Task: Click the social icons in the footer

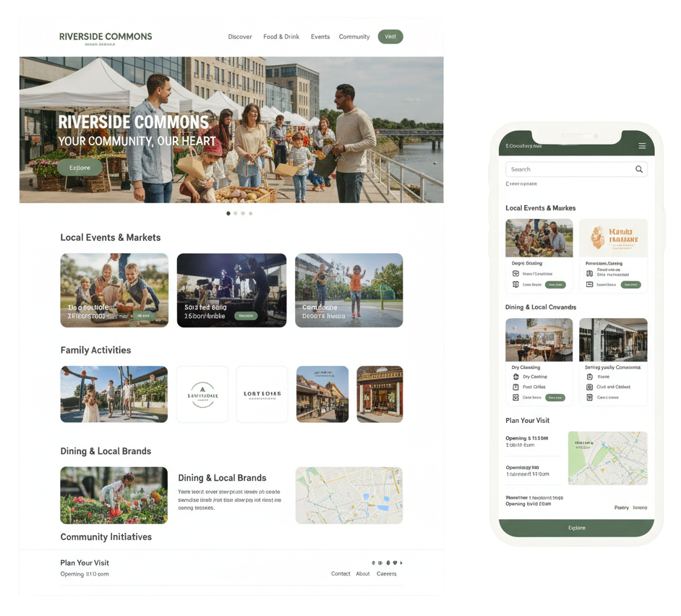Action: pos(387,562)
